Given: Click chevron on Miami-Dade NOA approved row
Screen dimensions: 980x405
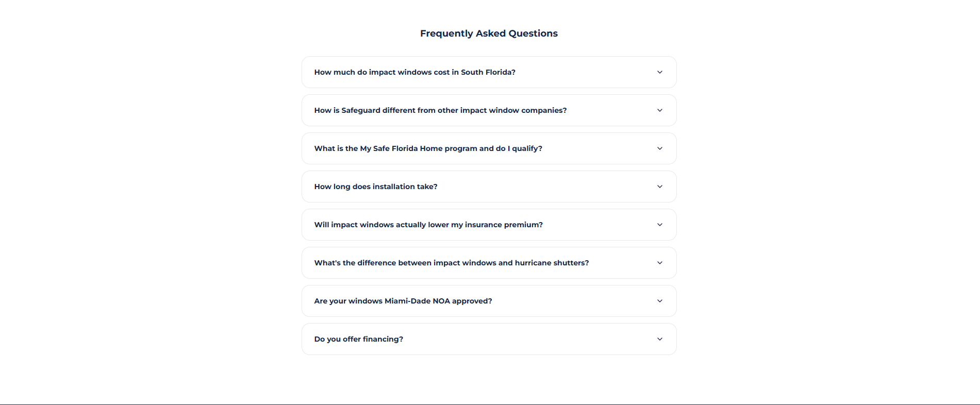Looking at the screenshot, I should [x=660, y=301].
